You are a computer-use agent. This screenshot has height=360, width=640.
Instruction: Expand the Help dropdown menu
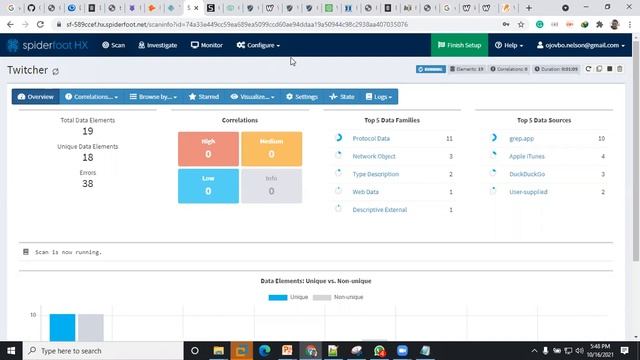[509, 45]
